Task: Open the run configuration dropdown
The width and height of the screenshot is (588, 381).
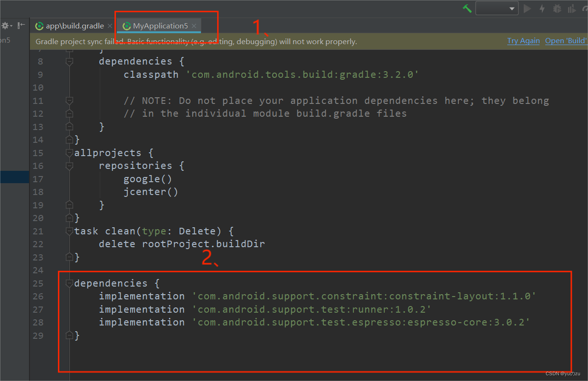Action: pos(497,8)
